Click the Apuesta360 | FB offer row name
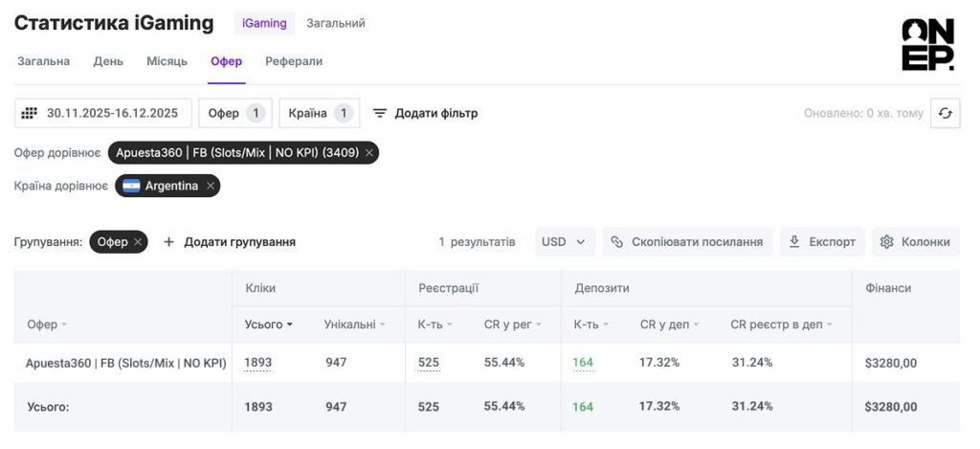The height and width of the screenshot is (449, 980). tap(125, 363)
